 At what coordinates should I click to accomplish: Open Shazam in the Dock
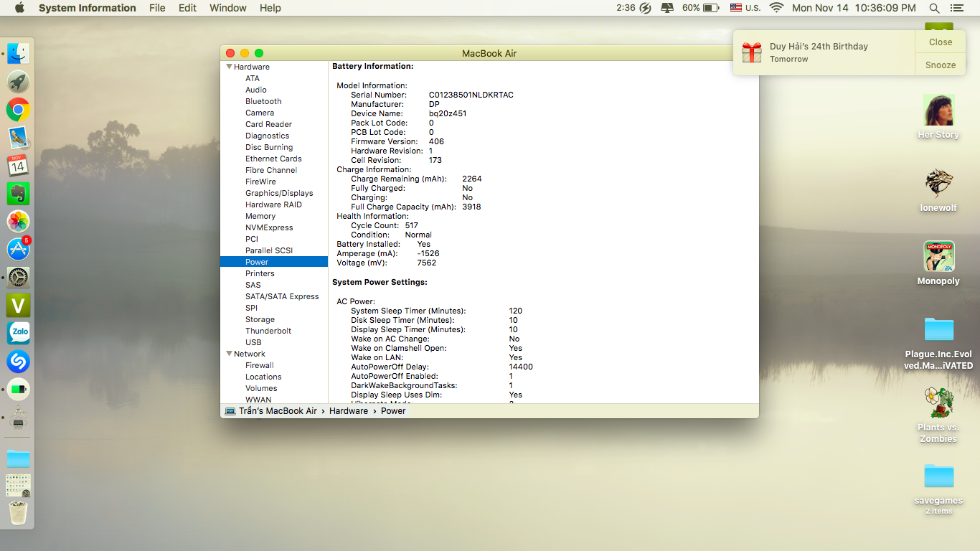pos(18,361)
